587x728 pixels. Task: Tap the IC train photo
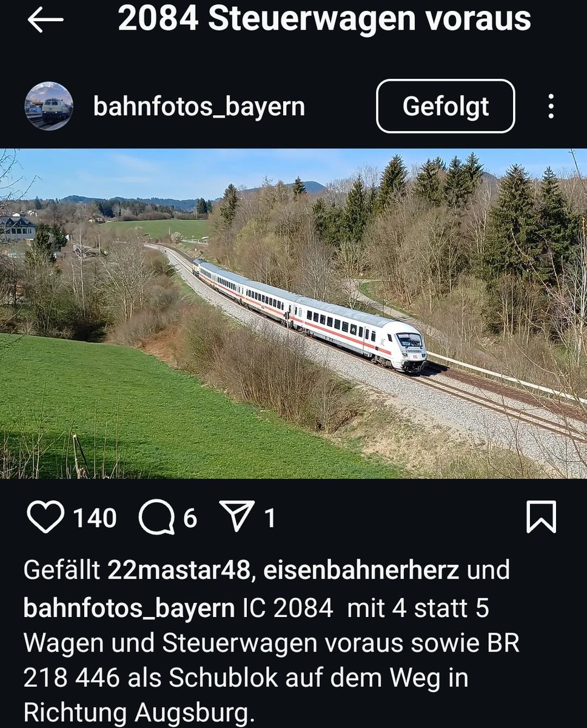click(x=293, y=314)
